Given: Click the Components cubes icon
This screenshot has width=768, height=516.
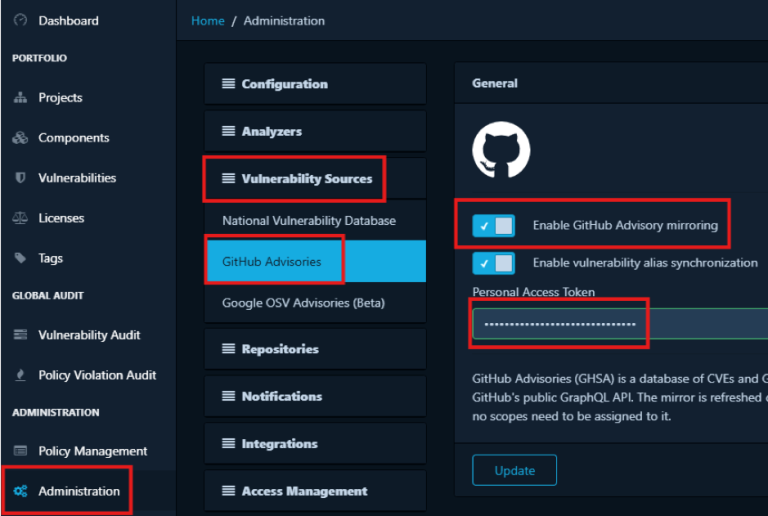Looking at the screenshot, I should click(x=20, y=138).
